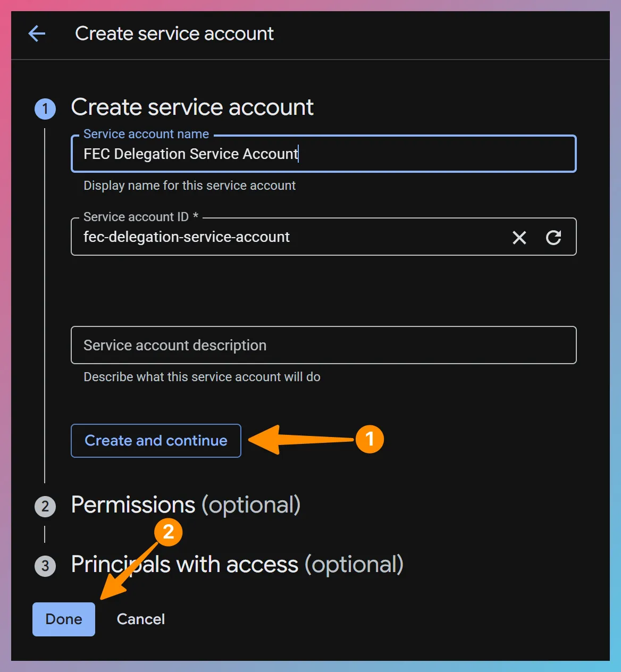Click the Describe what this service account will do text
Image resolution: width=621 pixels, height=672 pixels.
tap(202, 377)
